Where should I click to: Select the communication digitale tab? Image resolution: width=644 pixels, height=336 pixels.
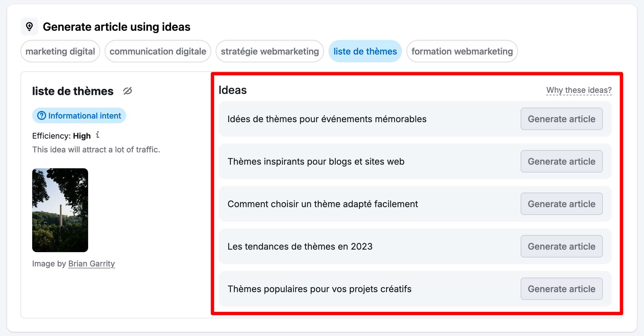point(158,51)
